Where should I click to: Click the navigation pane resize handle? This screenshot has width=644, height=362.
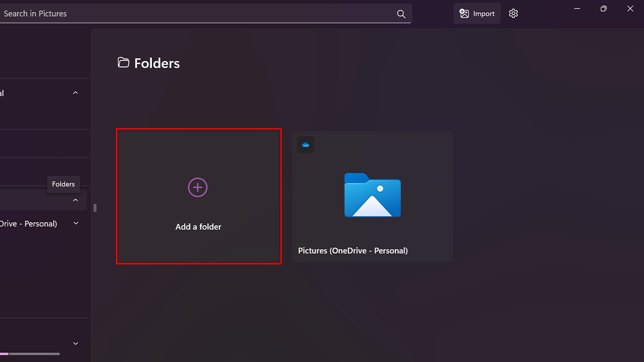pyautogui.click(x=95, y=208)
